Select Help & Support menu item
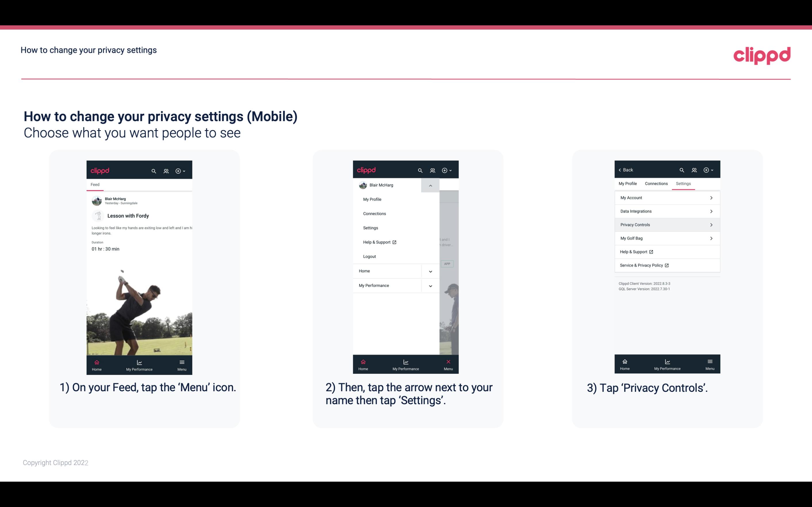Viewport: 812px width, 507px height. 379,242
